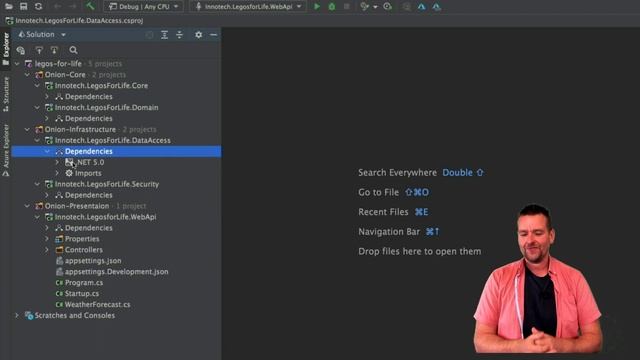Open the Azure Explorer side tab
The height and width of the screenshot is (360, 640).
[x=6, y=150]
